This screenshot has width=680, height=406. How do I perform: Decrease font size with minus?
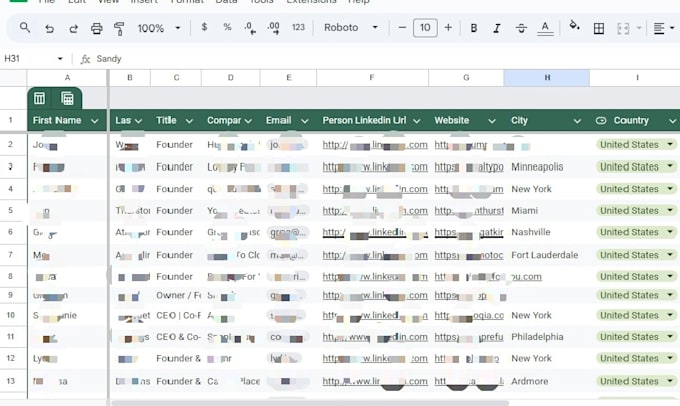pos(402,28)
